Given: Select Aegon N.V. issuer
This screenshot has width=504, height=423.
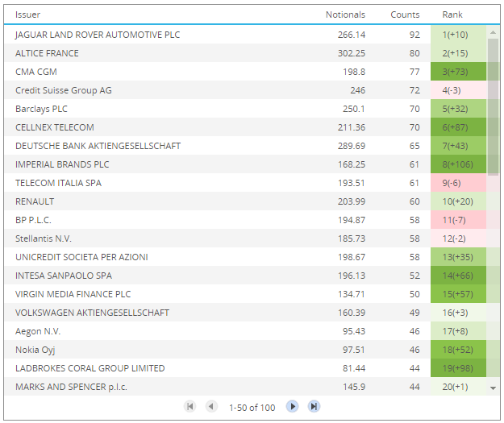Looking at the screenshot, I should click(38, 331).
